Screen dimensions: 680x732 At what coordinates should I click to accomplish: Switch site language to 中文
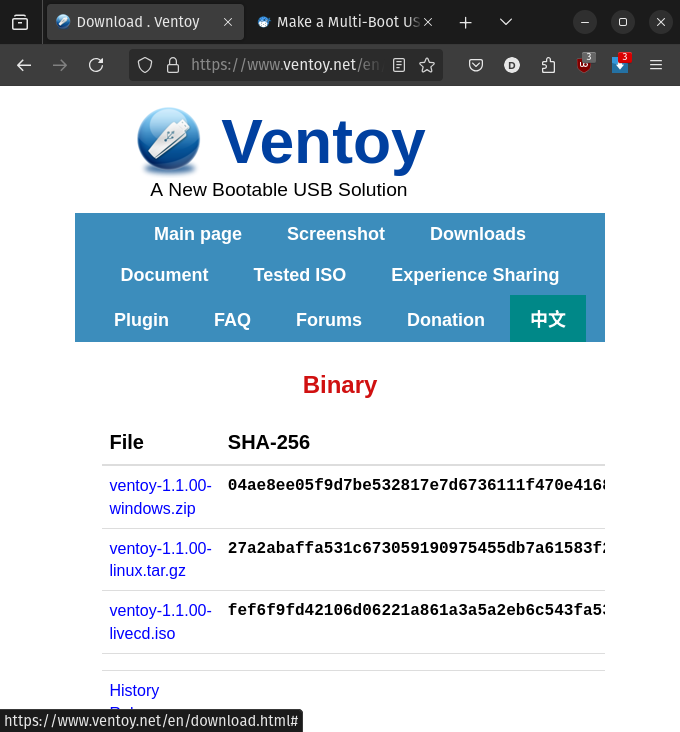(x=548, y=319)
